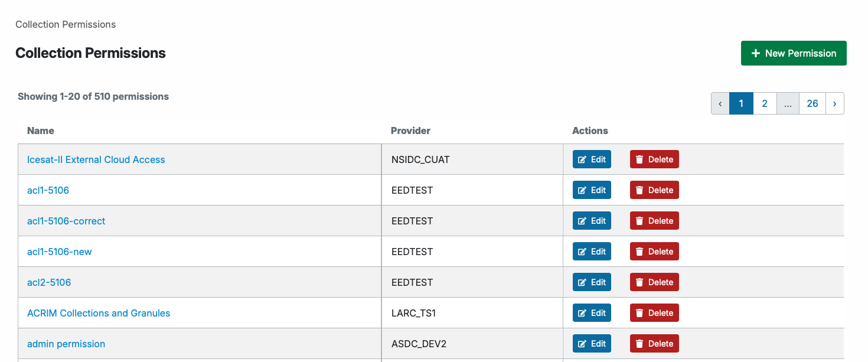Delete the acl1-5106 permission
This screenshot has height=362, width=868.
point(654,190)
